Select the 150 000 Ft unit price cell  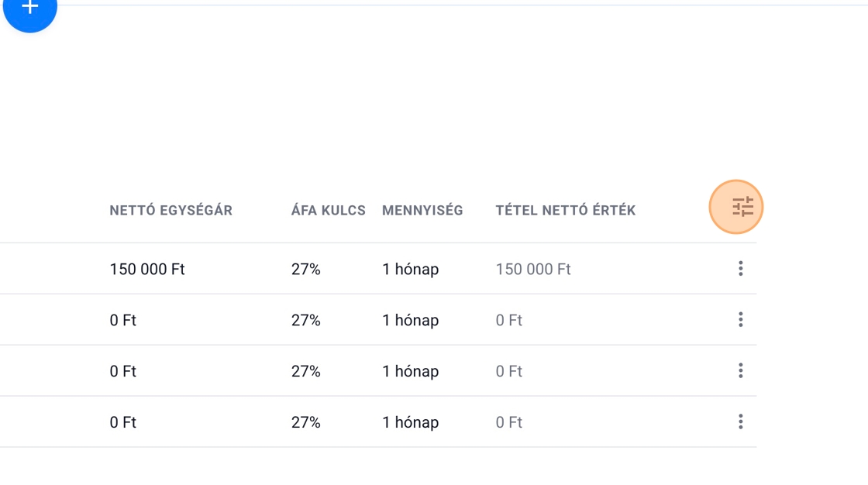[147, 270]
